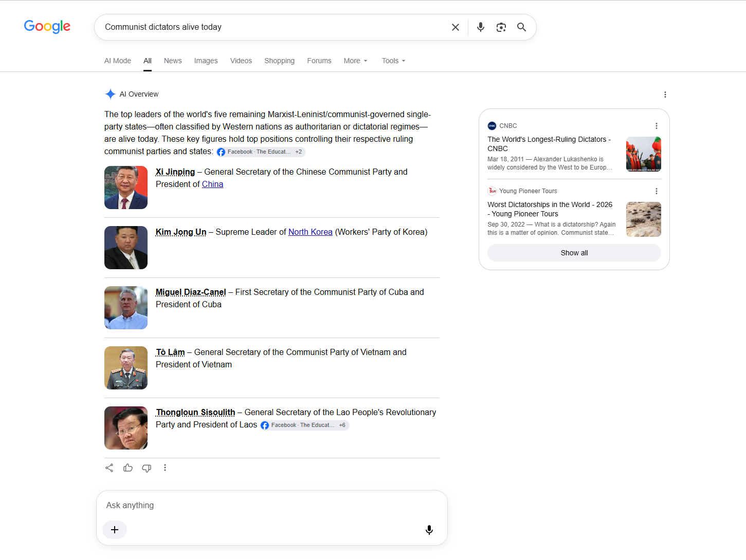
Task: Open The World's Longest-Ruling Dictators article
Action: click(x=549, y=144)
